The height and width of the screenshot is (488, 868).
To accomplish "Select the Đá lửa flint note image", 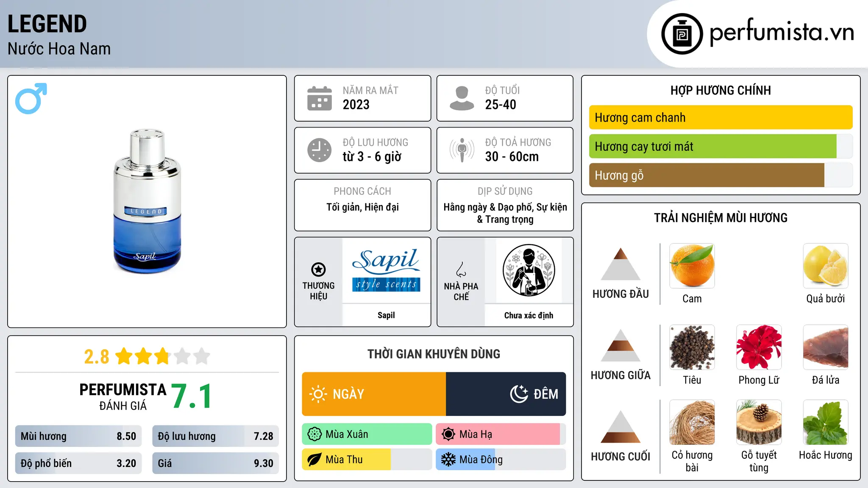I will (x=826, y=347).
